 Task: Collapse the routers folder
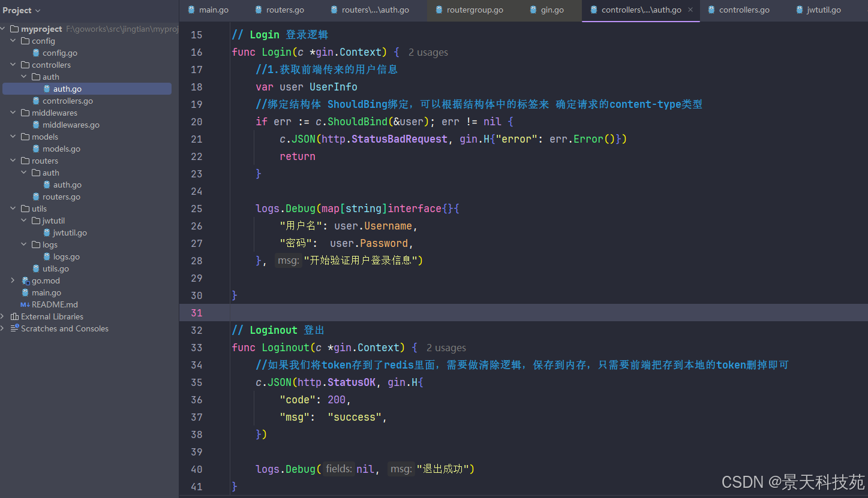(13, 161)
